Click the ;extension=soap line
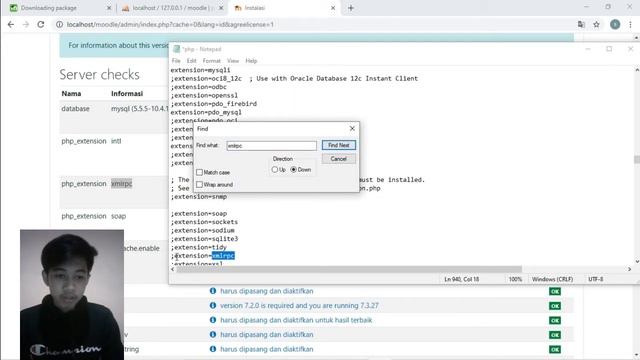This screenshot has height=360, width=640. (x=198, y=213)
